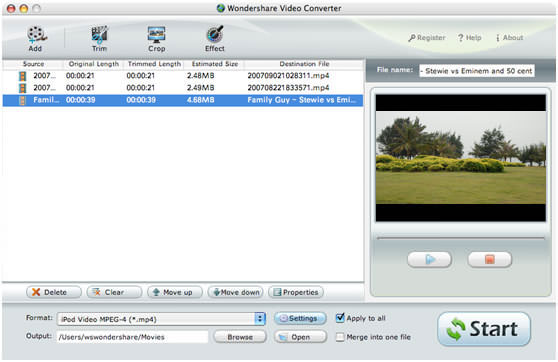Click the File name text field
This screenshot has width=558, height=362.
coord(477,70)
